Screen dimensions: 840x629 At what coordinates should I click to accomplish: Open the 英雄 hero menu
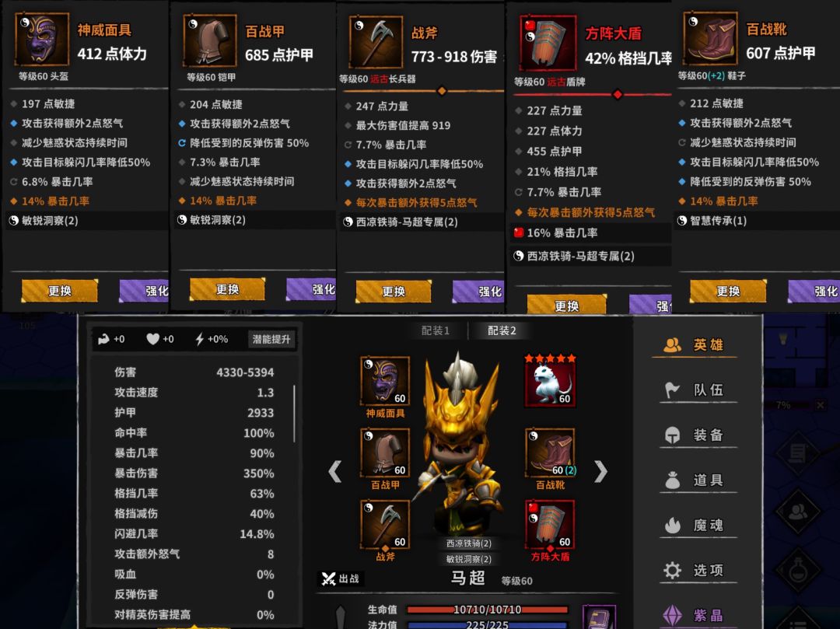[695, 344]
